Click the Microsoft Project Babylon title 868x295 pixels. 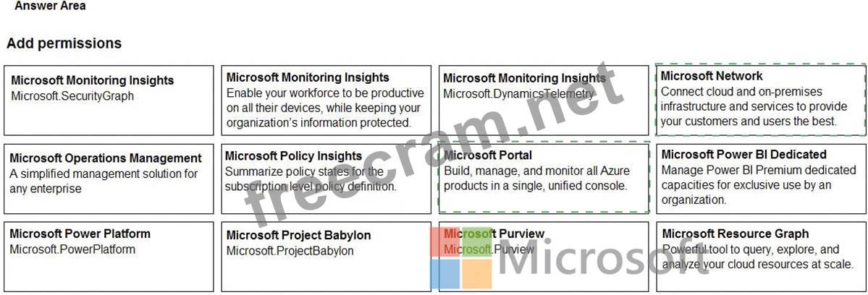coord(298,235)
